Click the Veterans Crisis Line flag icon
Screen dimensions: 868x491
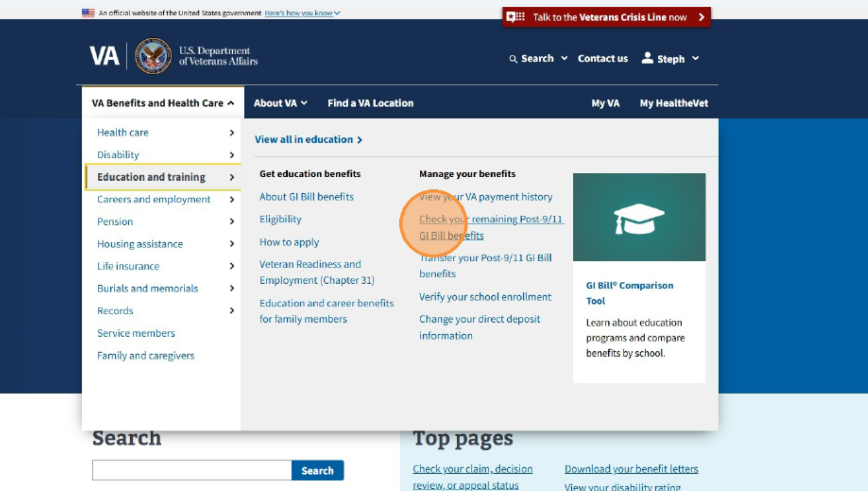pos(515,17)
